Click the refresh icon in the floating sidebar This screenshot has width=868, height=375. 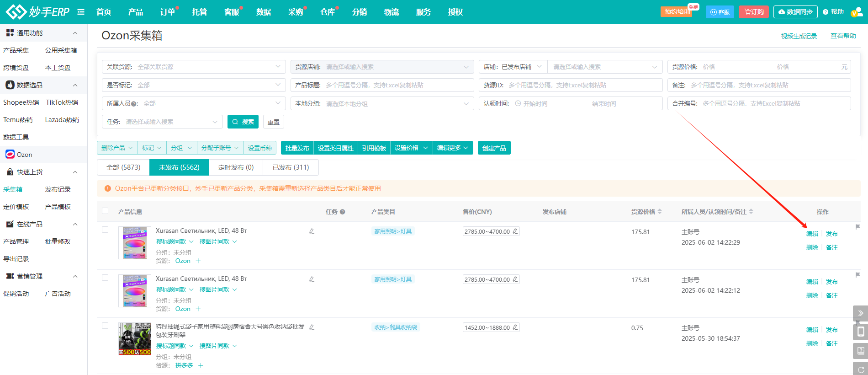861,369
